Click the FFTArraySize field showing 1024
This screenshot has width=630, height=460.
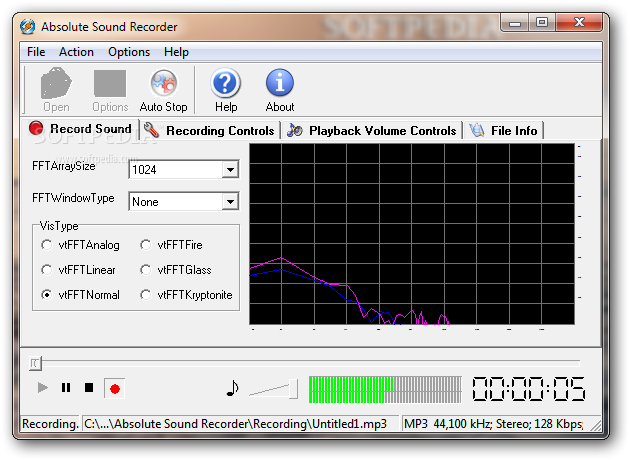pos(184,170)
